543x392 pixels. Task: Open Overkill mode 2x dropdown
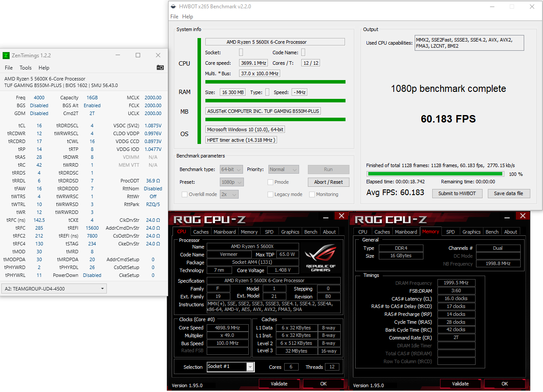click(229, 194)
